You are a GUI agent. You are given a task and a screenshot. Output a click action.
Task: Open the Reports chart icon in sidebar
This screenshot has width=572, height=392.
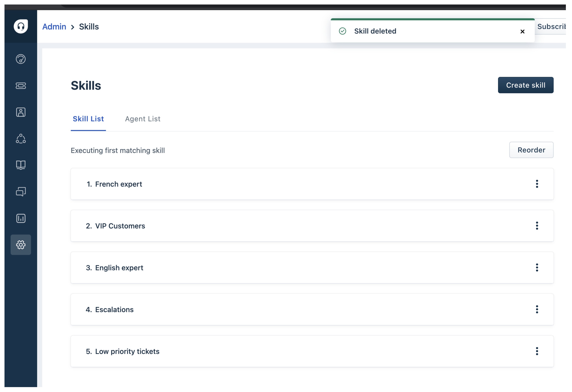click(21, 218)
